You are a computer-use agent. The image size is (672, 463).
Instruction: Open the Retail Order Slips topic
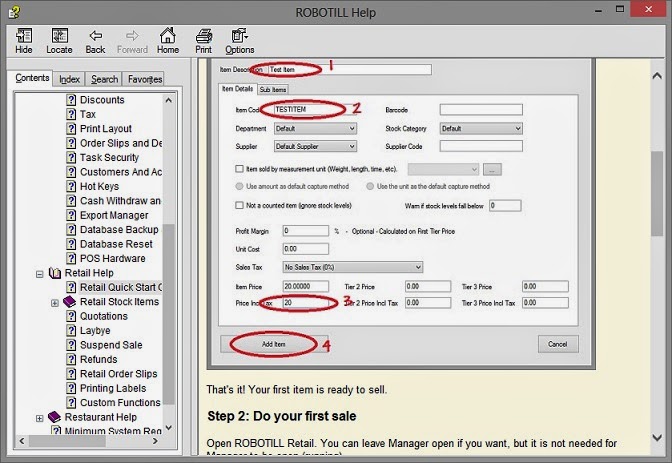coord(119,374)
